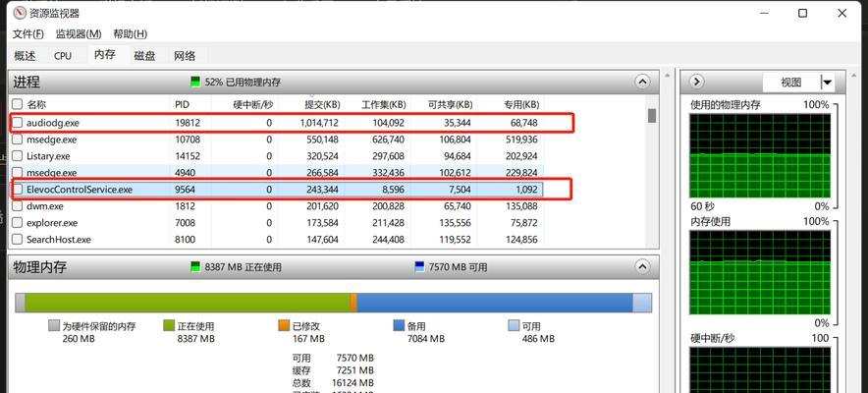The image size is (868, 393).
Task: Click the 硬中断/秒 graph
Action: point(760,369)
